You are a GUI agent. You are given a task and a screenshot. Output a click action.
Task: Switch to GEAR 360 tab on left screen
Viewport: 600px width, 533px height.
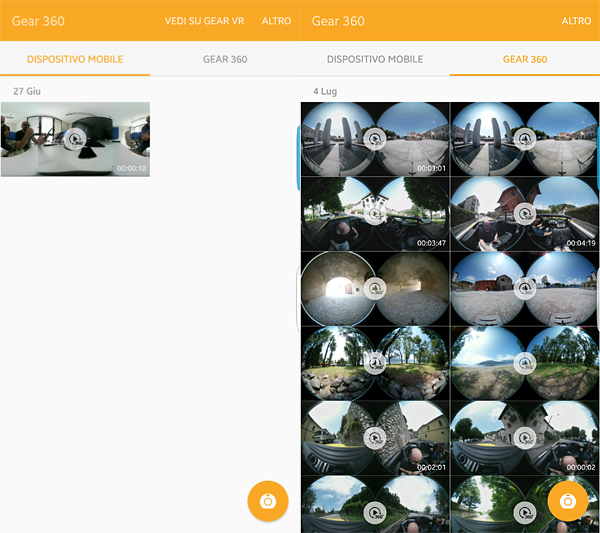pos(225,60)
